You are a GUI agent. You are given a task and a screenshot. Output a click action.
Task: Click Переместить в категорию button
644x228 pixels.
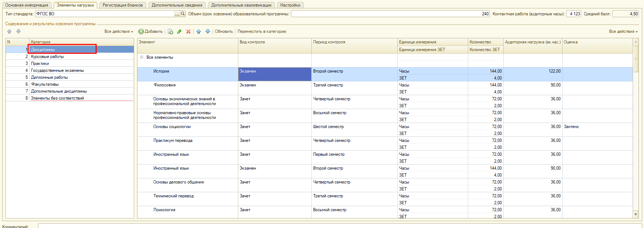(262, 32)
